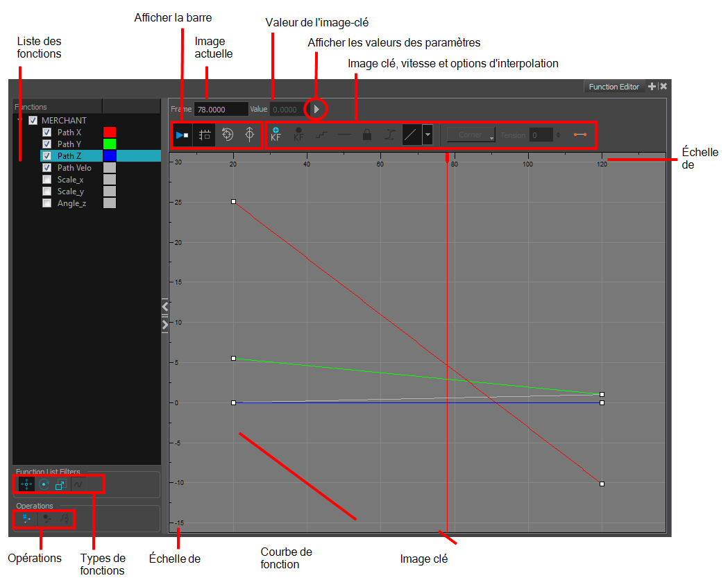Click the Fit to View grid icon
Screen dimensions: 728x587
(x=205, y=135)
